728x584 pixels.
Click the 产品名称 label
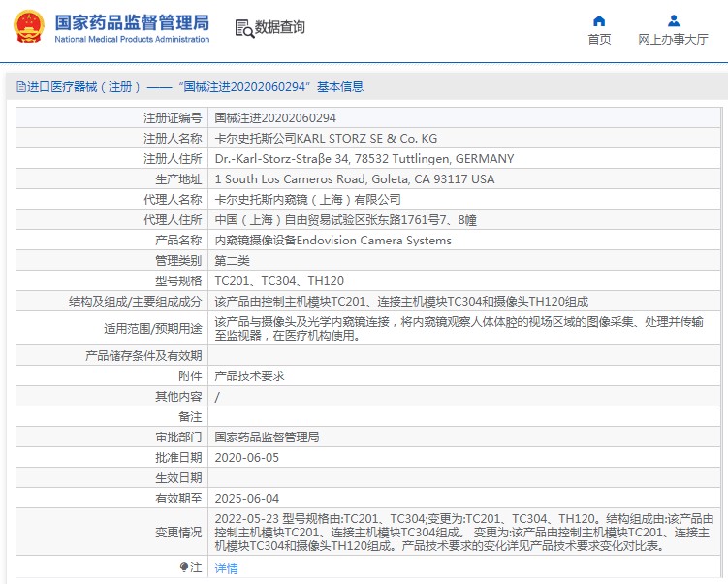[178, 241]
